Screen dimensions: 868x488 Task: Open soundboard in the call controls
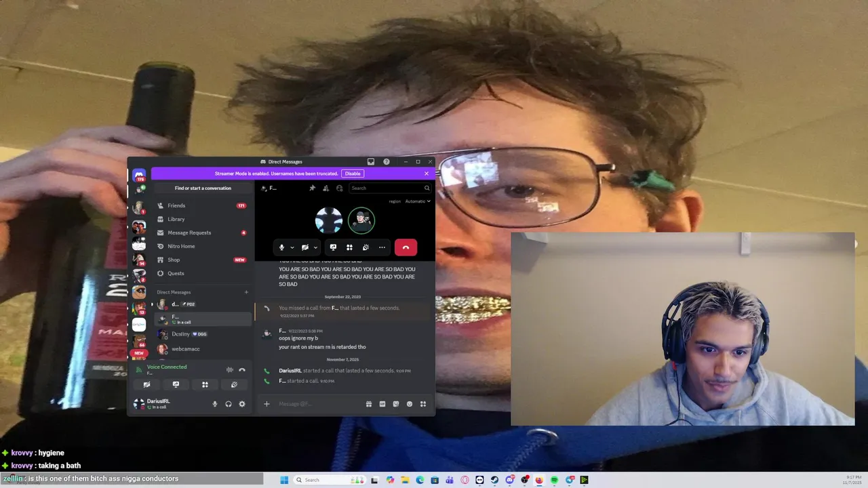[366, 247]
